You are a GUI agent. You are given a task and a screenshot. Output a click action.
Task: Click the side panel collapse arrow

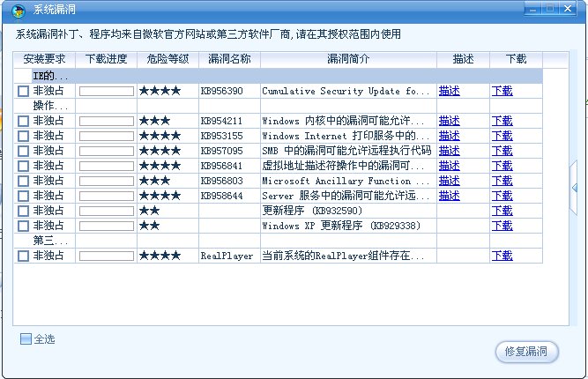tap(574, 188)
